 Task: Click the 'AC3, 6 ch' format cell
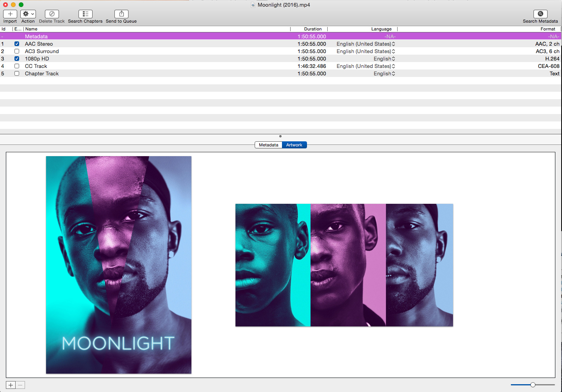[548, 52]
